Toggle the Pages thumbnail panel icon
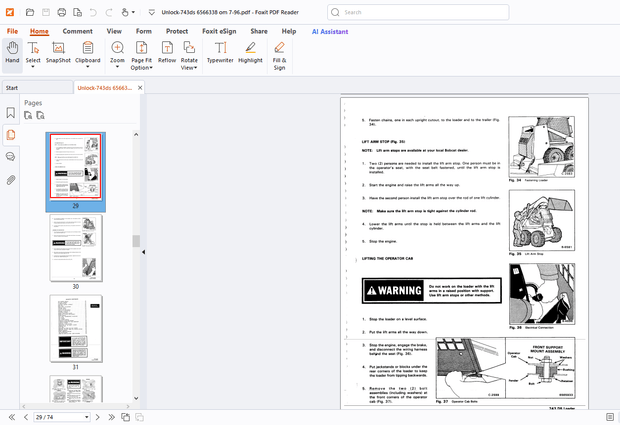 (x=11, y=135)
